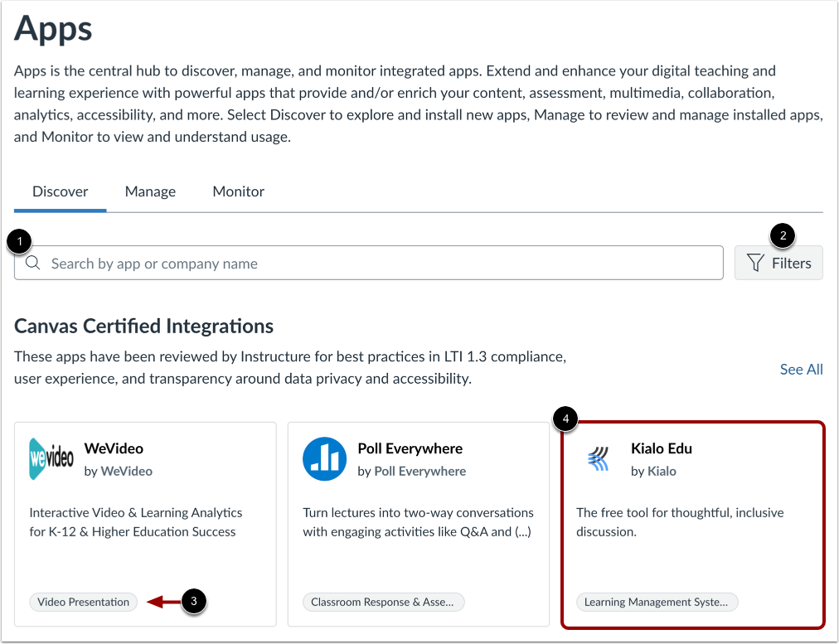Viewport: 839px width, 644px height.
Task: Click the Canvas Certified Integrations heading
Action: [x=144, y=326]
